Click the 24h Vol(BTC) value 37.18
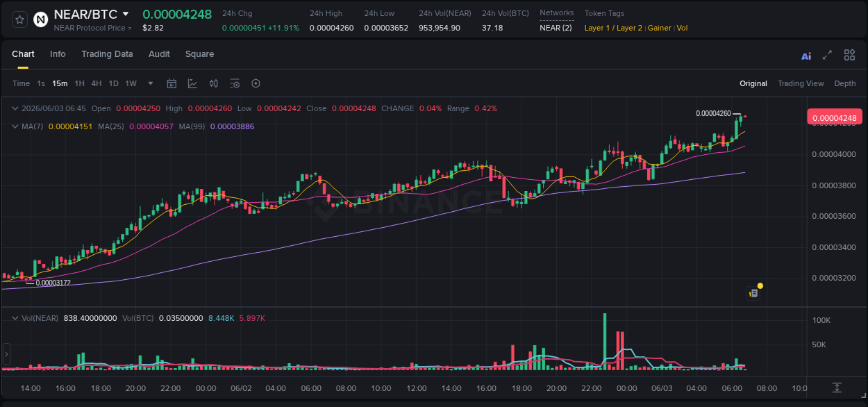This screenshot has height=407, width=868. pyautogui.click(x=492, y=28)
